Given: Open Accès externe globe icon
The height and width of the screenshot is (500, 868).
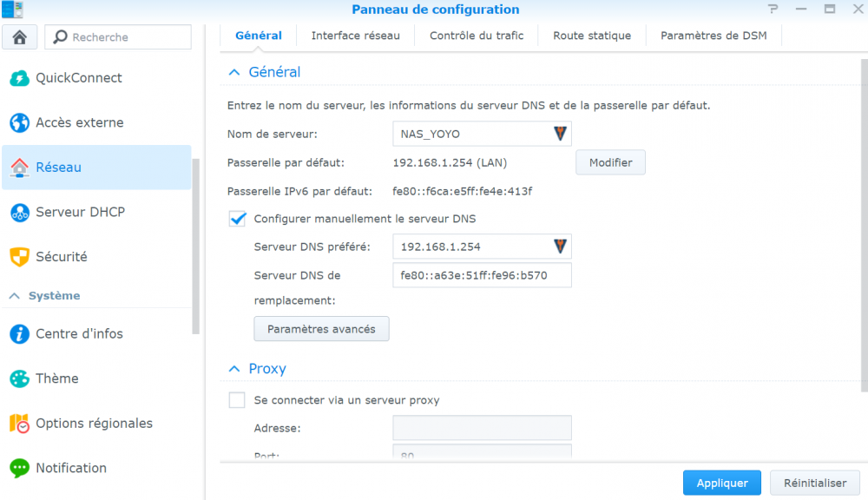Looking at the screenshot, I should [19, 122].
